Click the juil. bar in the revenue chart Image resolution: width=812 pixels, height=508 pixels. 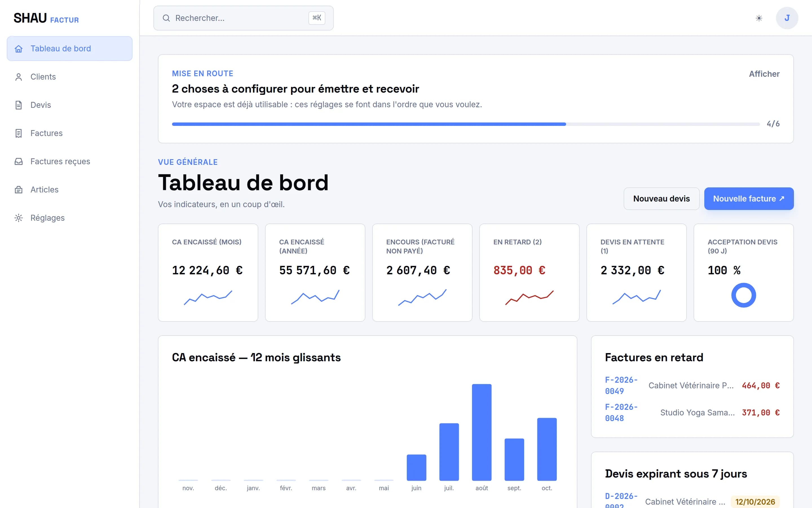coord(449,452)
